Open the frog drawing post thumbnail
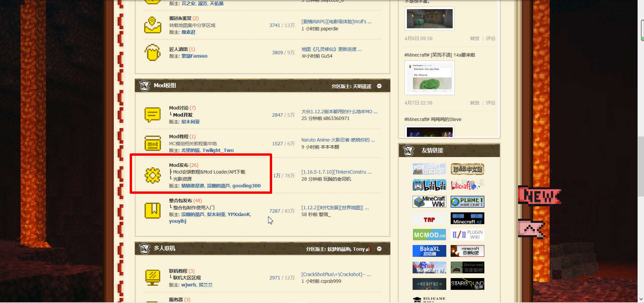This screenshot has height=303, width=644. coord(429,78)
